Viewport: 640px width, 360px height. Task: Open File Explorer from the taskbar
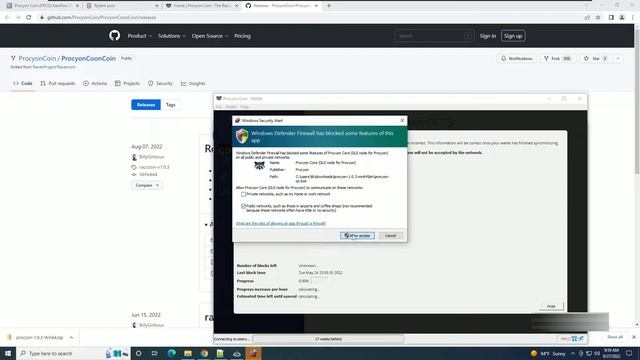tap(188, 353)
